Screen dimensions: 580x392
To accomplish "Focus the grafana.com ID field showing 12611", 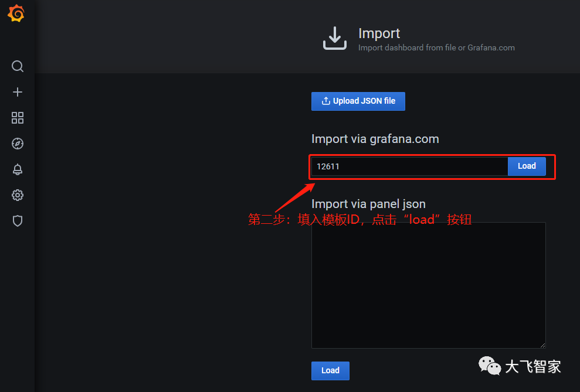I will 409,166.
